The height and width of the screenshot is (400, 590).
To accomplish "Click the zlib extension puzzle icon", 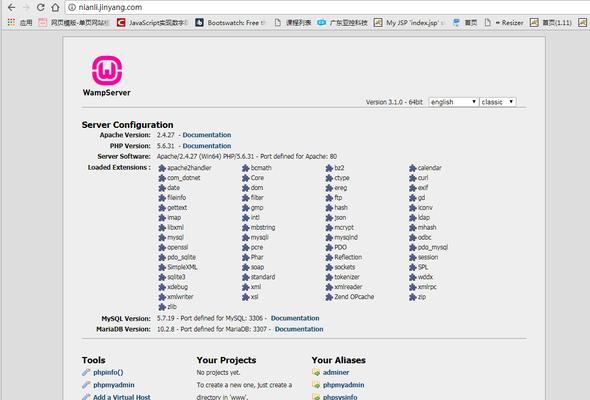I will (162, 307).
